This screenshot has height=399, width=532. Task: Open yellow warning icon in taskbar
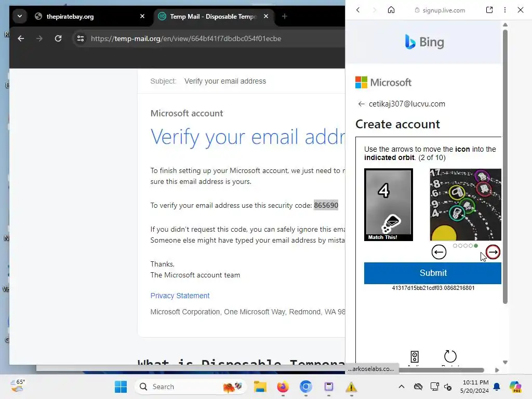[352, 387]
